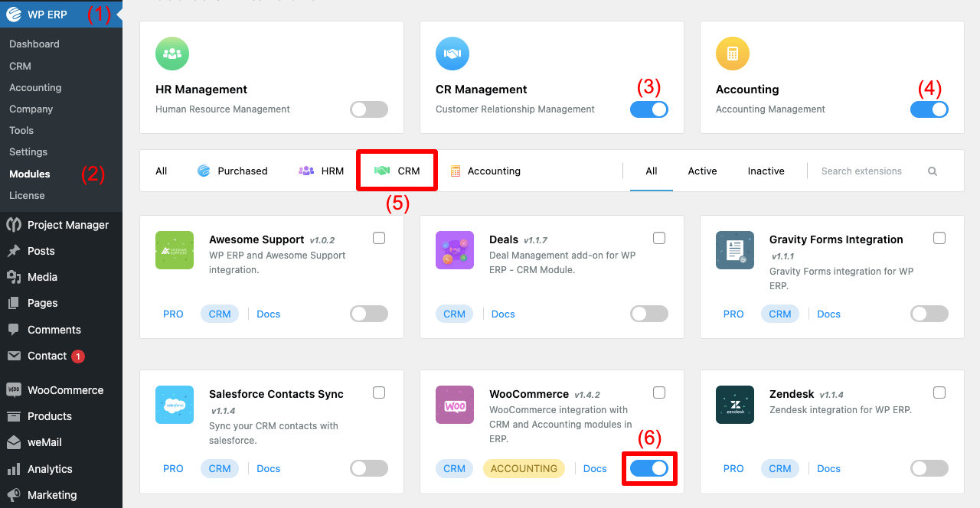Viewport: 980px width, 508px height.
Task: Click the search magnifier icon
Action: point(933,171)
